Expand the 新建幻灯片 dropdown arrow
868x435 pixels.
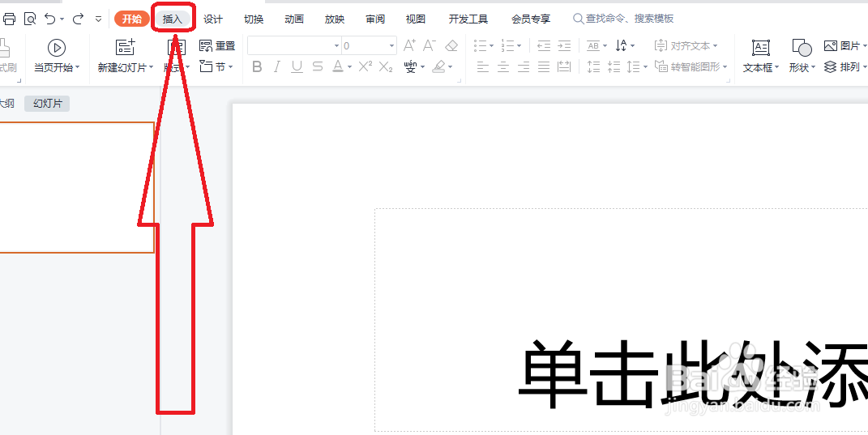tap(151, 67)
